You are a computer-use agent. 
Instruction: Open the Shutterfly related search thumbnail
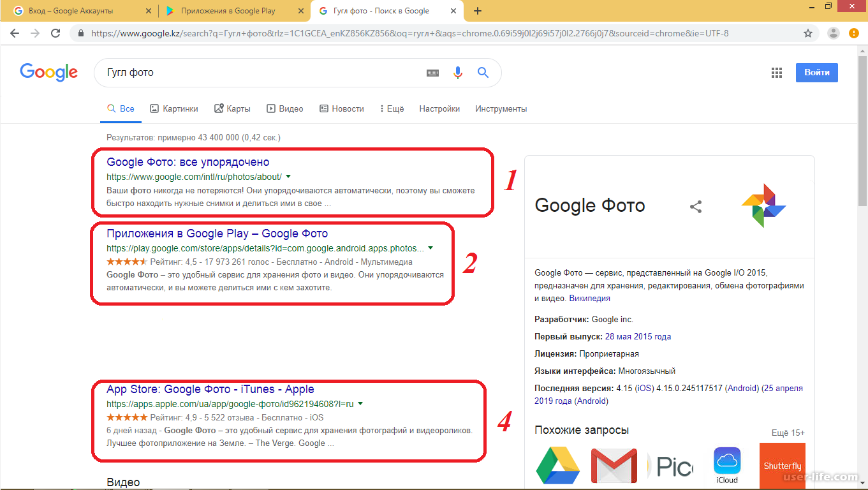point(783,466)
